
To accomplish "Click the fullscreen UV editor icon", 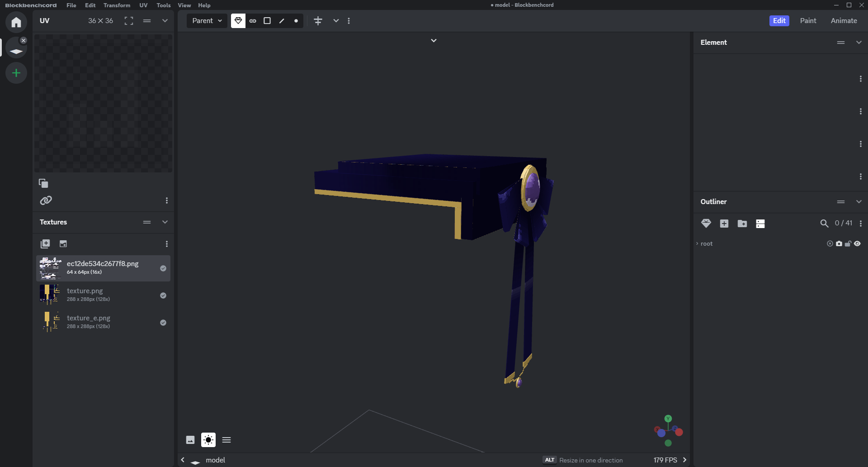I will (129, 21).
